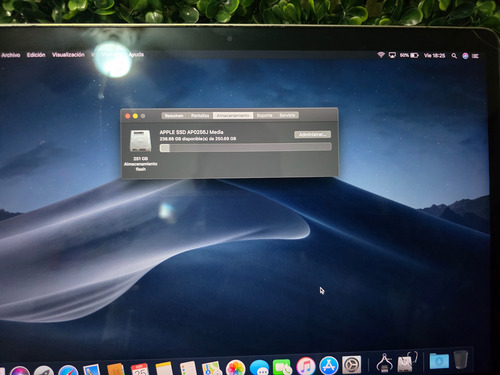The image size is (500, 375).
Task: Select the Almacenamiento tab
Action: coord(233,115)
